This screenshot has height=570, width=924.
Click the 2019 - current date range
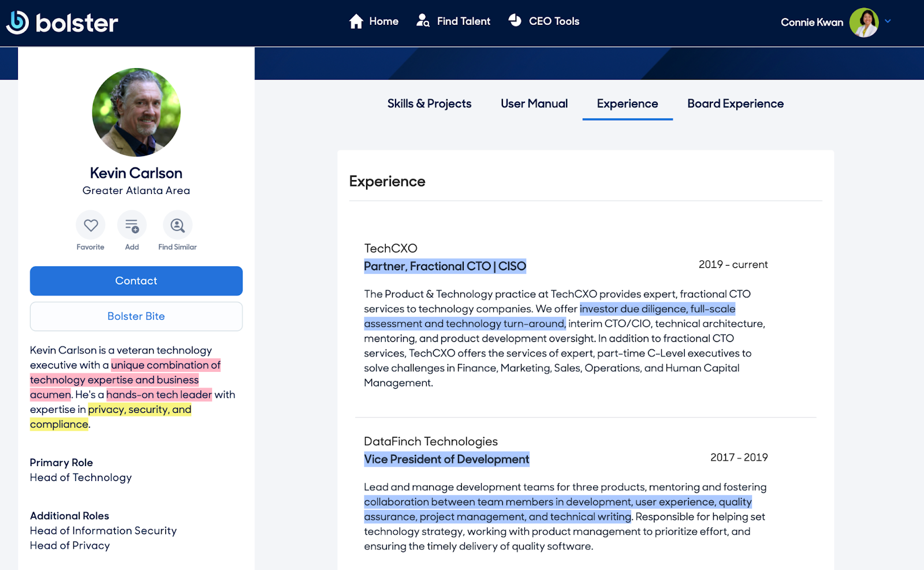[733, 264]
